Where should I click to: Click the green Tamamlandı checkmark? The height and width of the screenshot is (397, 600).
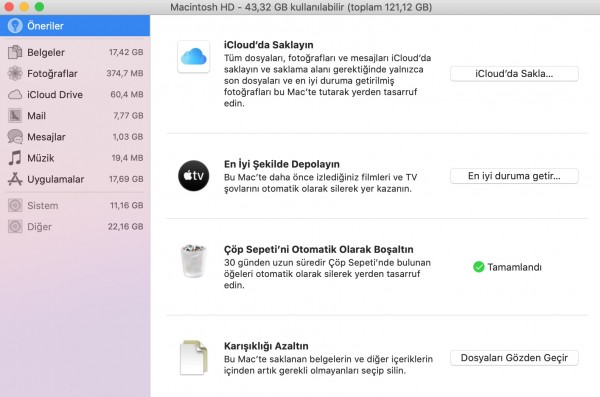click(478, 267)
